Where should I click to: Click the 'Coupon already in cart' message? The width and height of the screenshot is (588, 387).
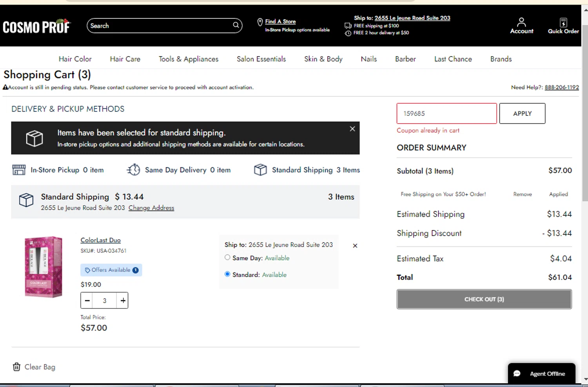[x=428, y=130]
